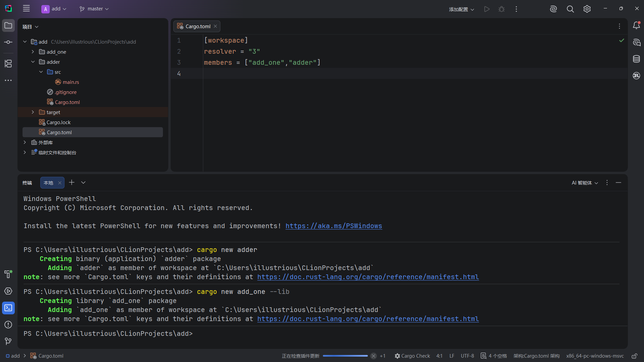Open the Services tool window
The image size is (644, 362).
point(8,291)
